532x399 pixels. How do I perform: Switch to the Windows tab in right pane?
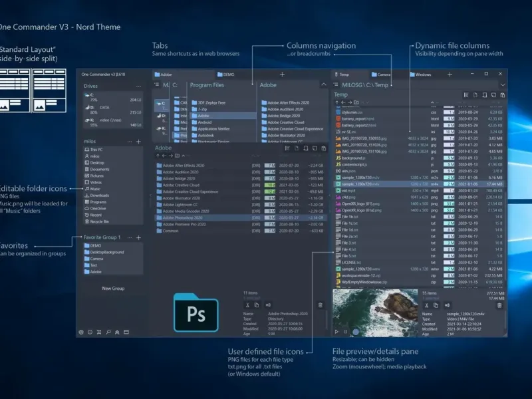point(424,74)
